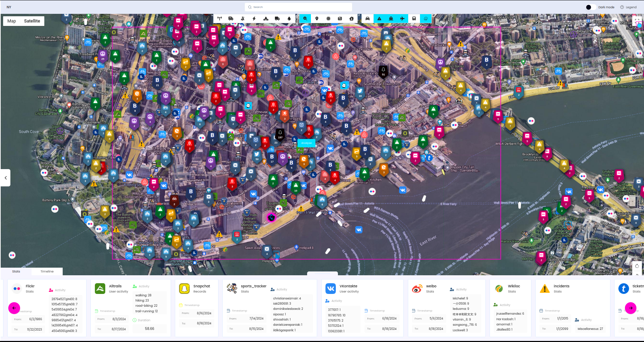Screen dimensions: 644x342
Task: Click Flickr To date 11/22/2023
Action: click(35, 330)
